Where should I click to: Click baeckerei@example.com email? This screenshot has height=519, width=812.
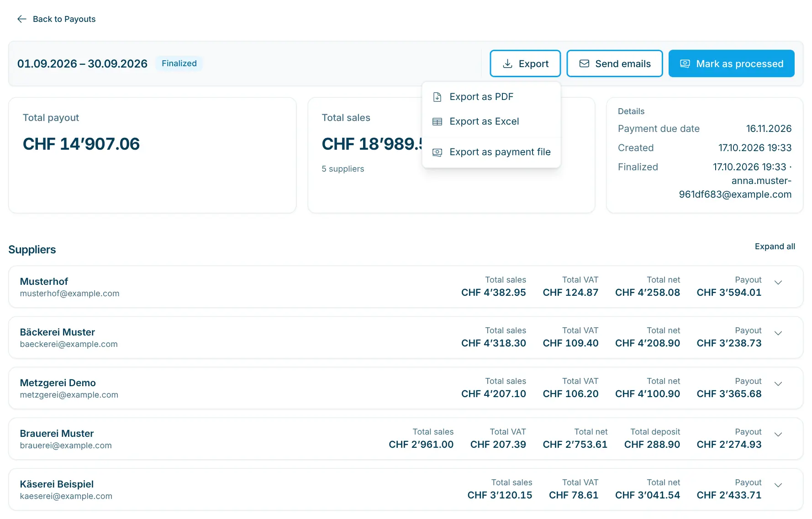click(69, 344)
